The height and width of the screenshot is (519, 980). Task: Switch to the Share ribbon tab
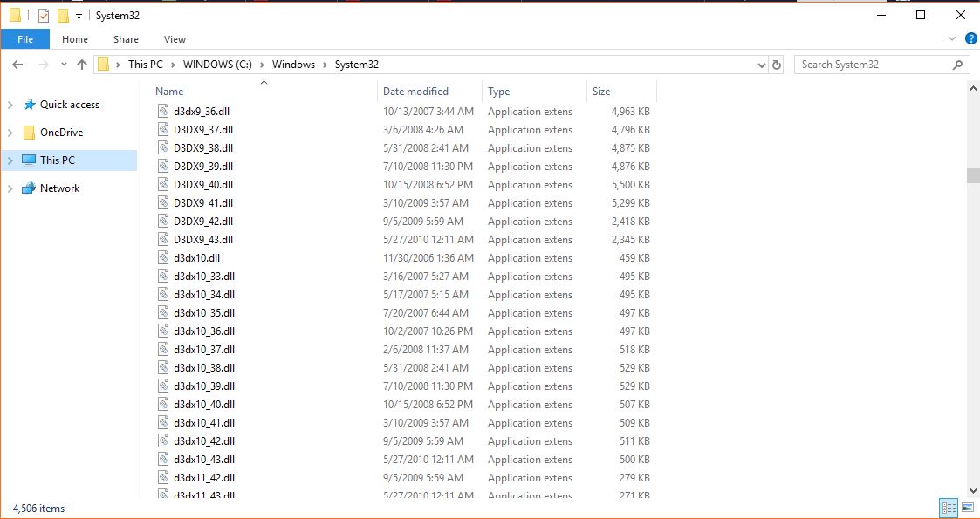(x=126, y=39)
